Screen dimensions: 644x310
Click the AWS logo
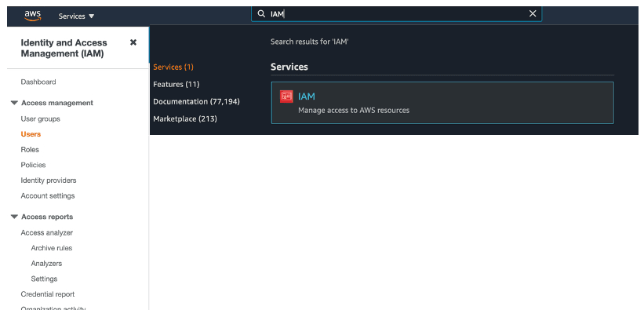(32, 16)
